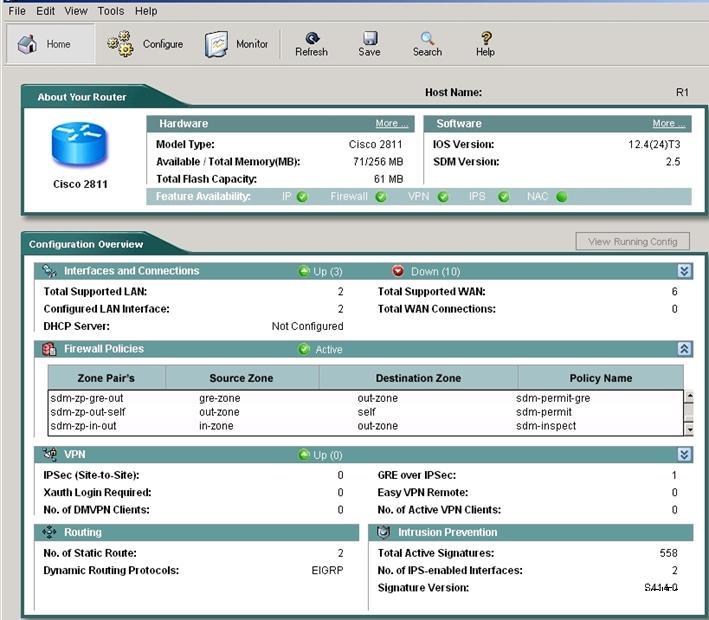Click the Search magnifier icon
Screen dimensions: 709x620
point(427,38)
